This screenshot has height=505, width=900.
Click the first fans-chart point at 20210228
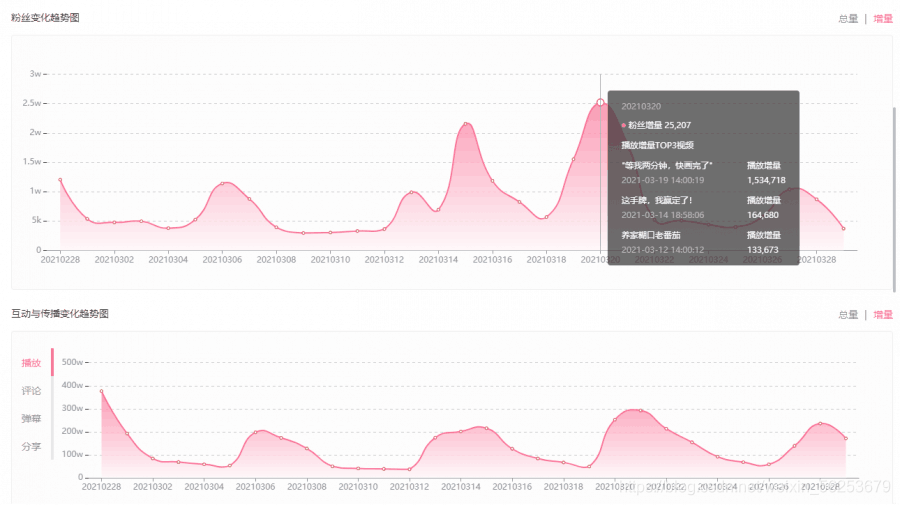(x=60, y=180)
